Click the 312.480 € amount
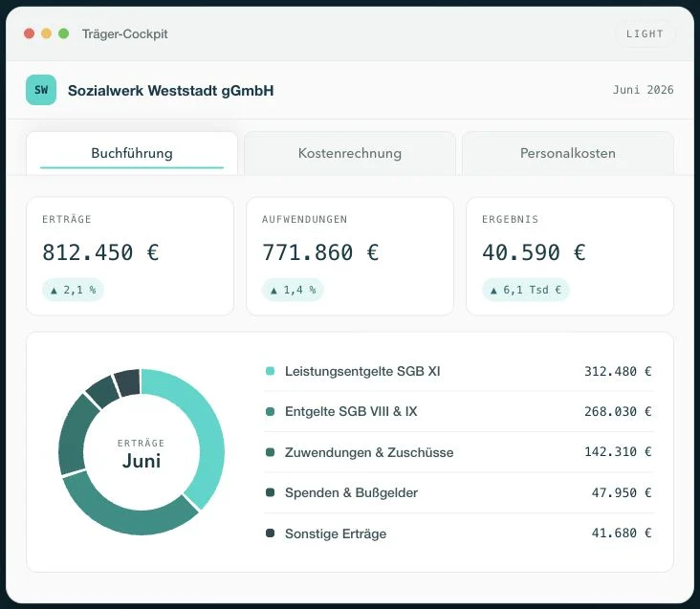 pyautogui.click(x=618, y=371)
